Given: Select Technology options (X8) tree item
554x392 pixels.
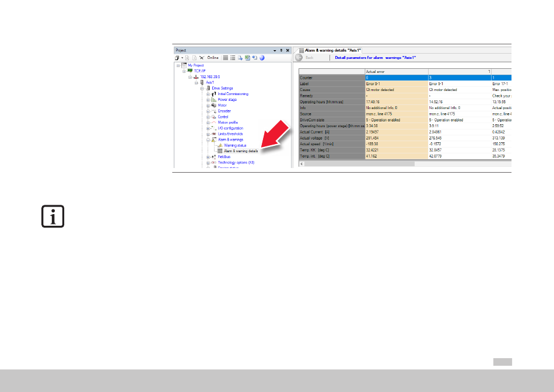Looking at the screenshot, I should pos(236,163).
